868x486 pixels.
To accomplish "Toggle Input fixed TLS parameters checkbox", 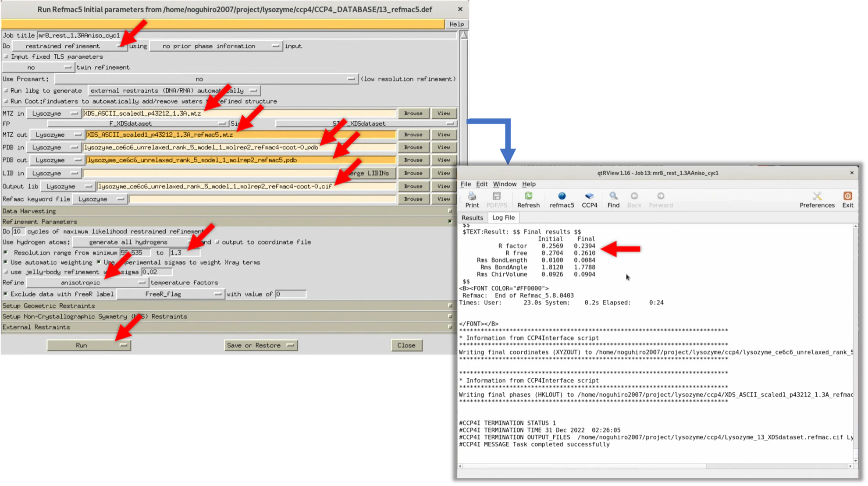I will (6, 57).
